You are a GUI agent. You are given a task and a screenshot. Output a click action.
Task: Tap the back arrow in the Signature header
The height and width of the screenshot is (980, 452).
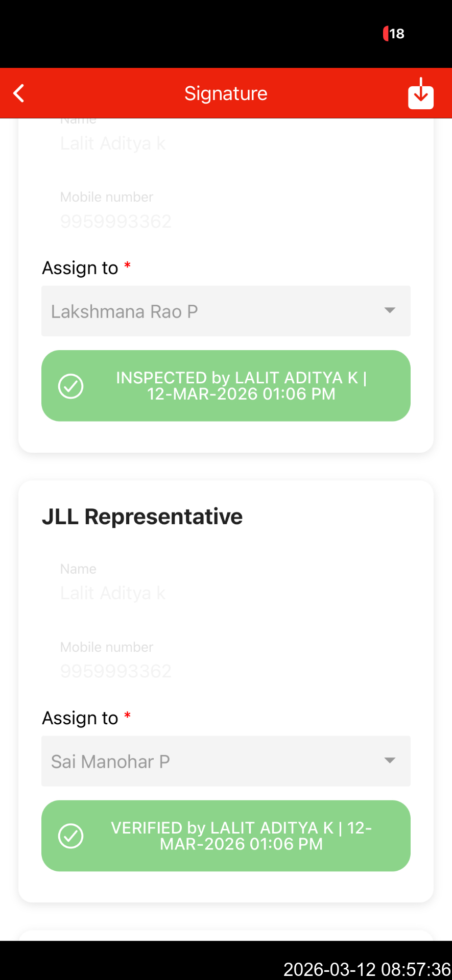pyautogui.click(x=19, y=93)
